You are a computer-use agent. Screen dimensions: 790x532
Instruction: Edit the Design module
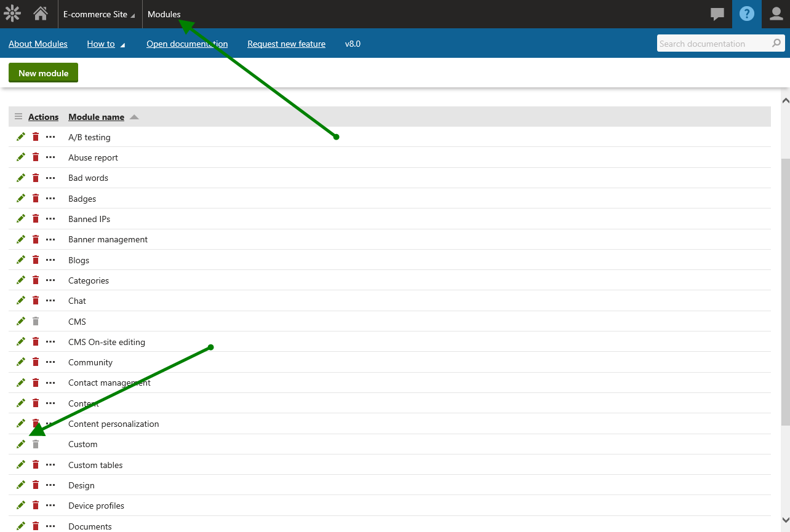pos(21,485)
